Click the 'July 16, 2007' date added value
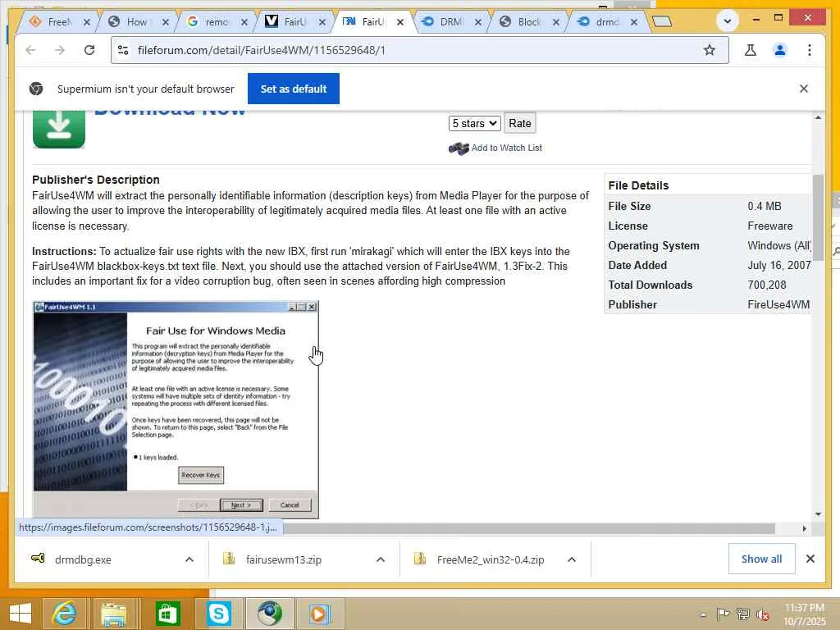840x630 pixels. [779, 265]
